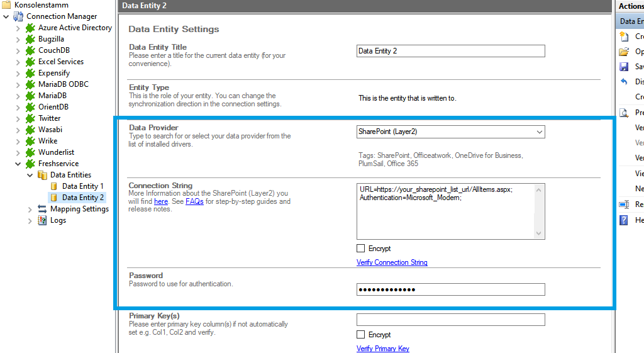Click the Password input field
Viewport: 644px width, 353px height.
point(450,289)
